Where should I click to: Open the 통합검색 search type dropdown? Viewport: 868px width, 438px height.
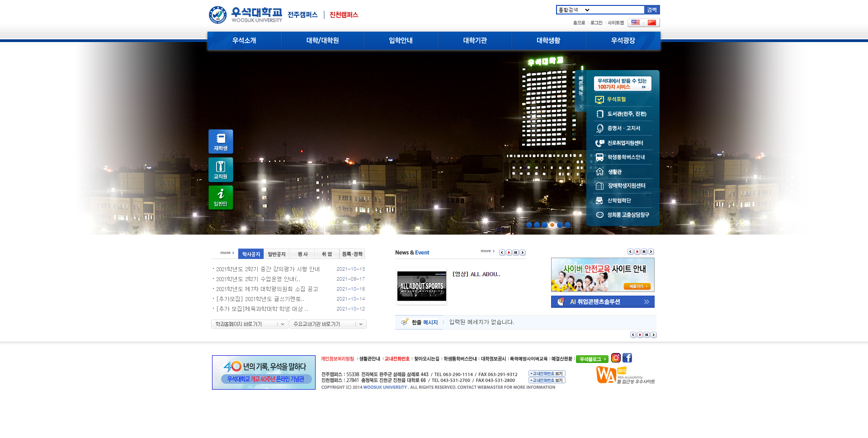(574, 10)
